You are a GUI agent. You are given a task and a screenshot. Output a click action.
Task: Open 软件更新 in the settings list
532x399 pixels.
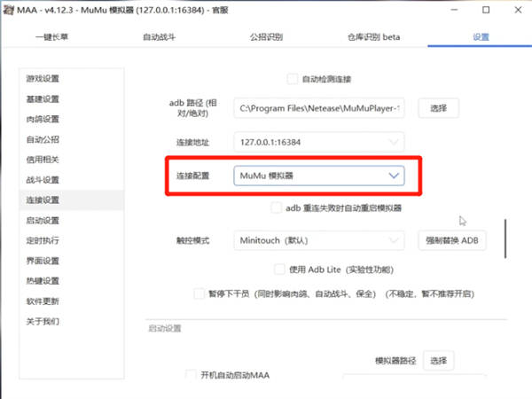(x=43, y=301)
